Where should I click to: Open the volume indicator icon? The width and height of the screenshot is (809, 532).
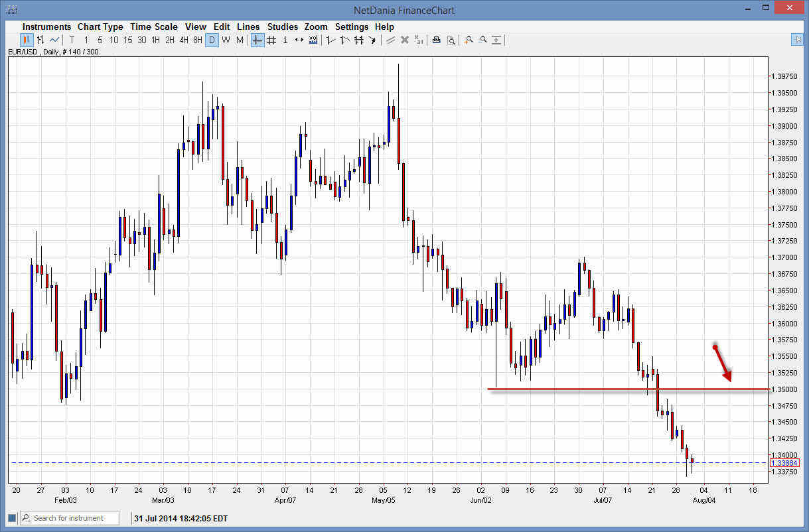(x=313, y=40)
